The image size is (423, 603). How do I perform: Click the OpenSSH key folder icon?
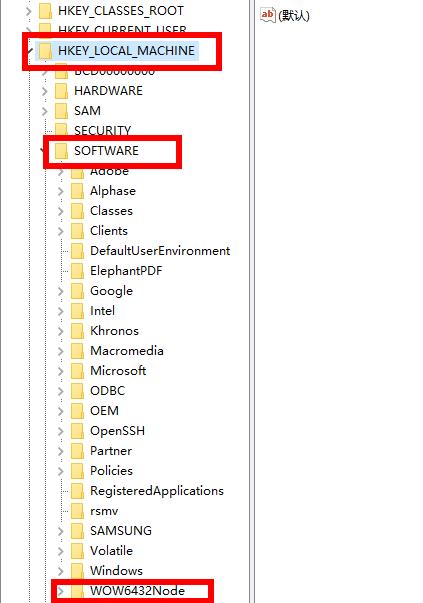(x=77, y=431)
